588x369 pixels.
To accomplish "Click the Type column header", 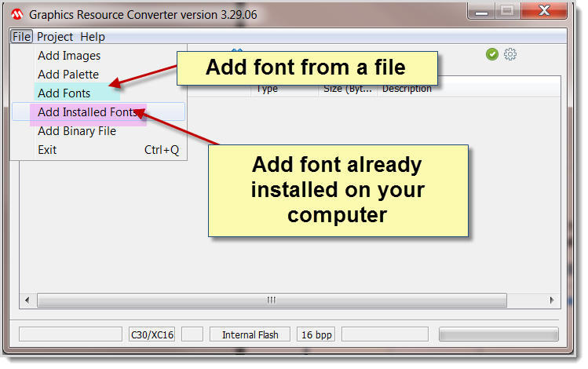I will pyautogui.click(x=285, y=89).
